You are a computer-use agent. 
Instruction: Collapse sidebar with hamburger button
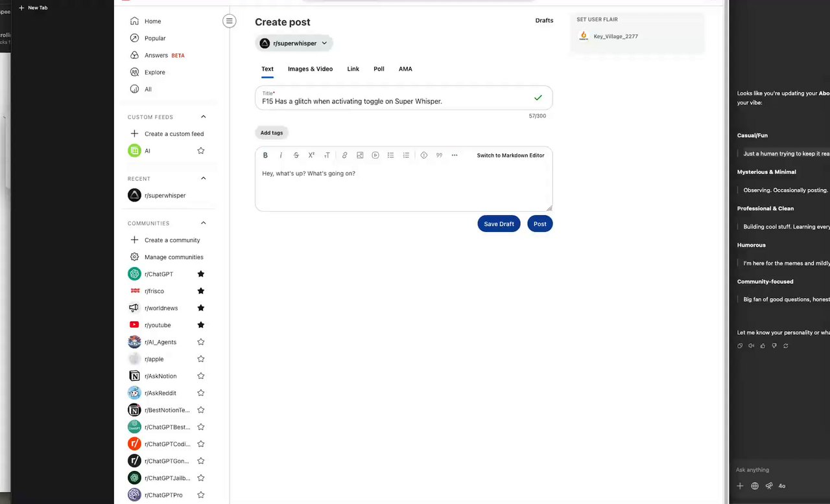[230, 21]
